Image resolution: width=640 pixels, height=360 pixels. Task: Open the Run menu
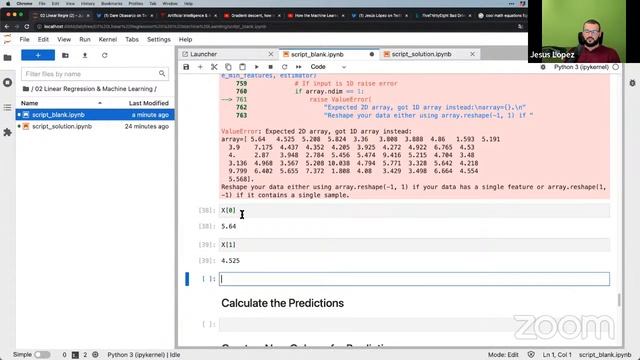pyautogui.click(x=85, y=40)
